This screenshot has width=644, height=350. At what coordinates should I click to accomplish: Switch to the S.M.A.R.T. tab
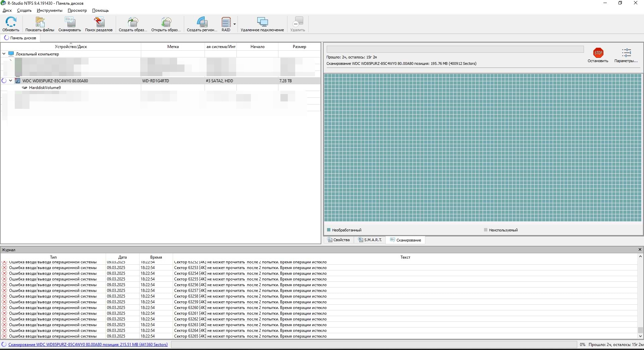coord(370,240)
